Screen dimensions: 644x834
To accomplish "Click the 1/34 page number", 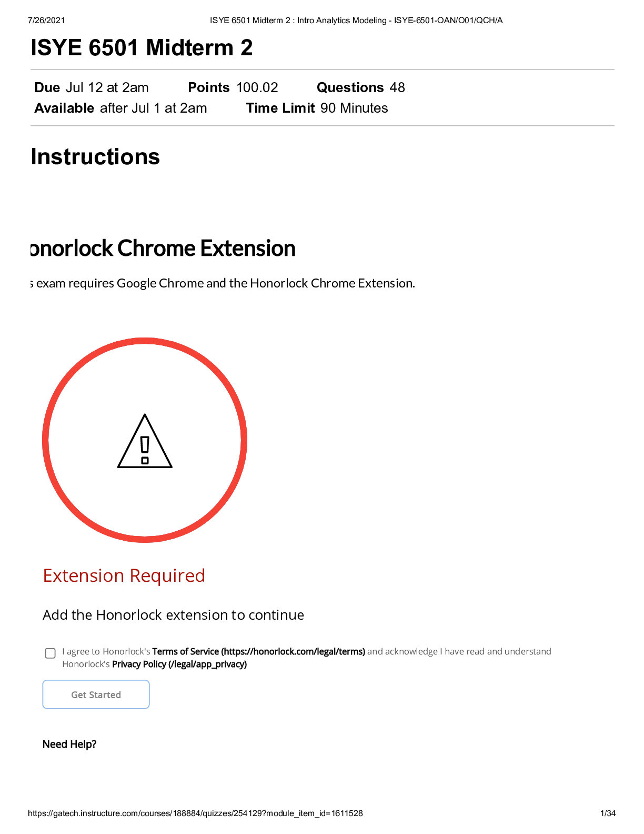I will click(608, 813).
